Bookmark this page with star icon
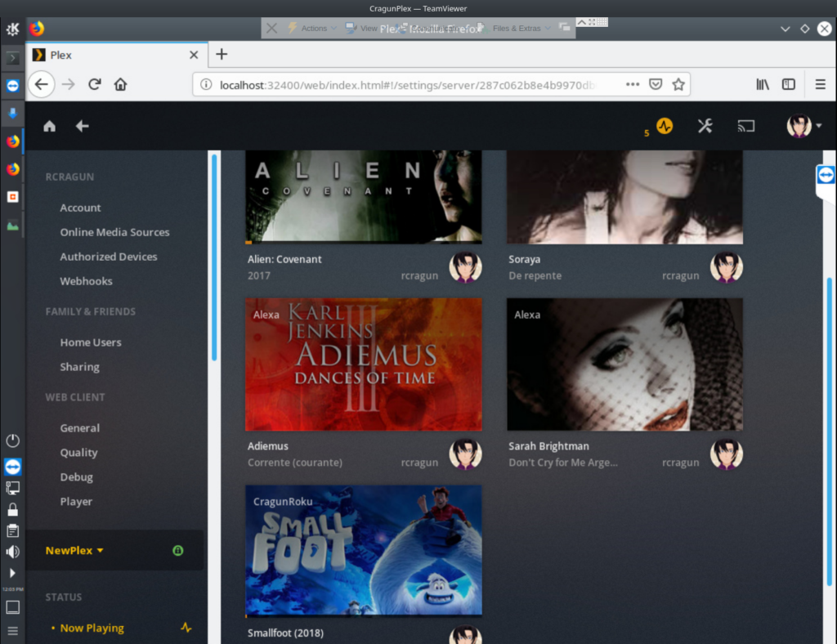Screen dimensions: 837x644 [x=678, y=84]
